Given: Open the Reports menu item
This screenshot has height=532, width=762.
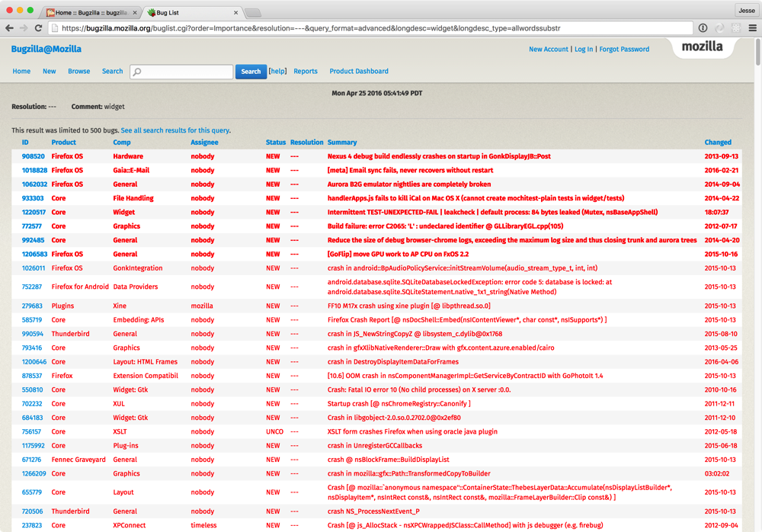Looking at the screenshot, I should 306,72.
